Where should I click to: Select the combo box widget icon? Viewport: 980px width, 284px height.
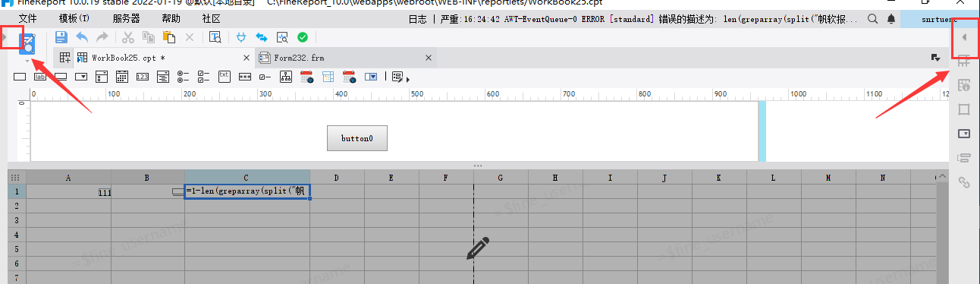click(82, 77)
